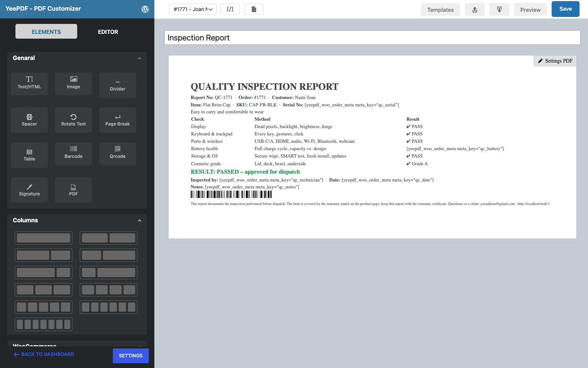Viewport: 588px width, 368px height.
Task: Add a Spacer element
Action: pos(29,120)
